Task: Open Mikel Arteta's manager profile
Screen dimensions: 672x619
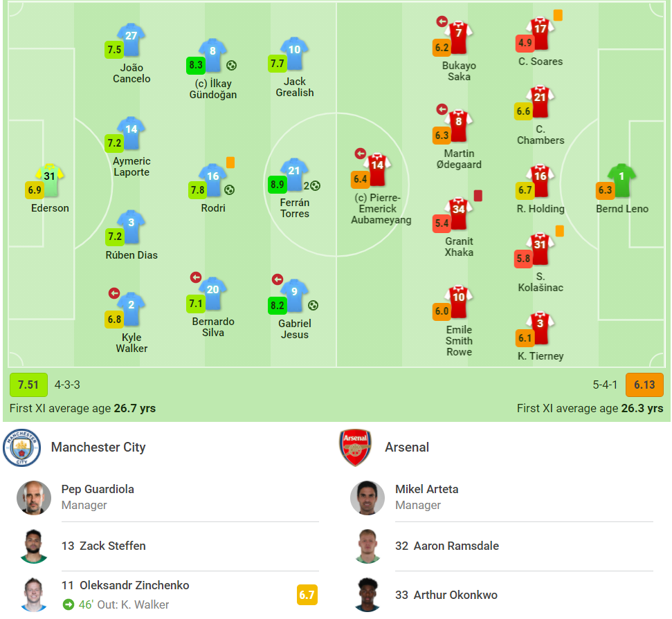Action: (426, 489)
